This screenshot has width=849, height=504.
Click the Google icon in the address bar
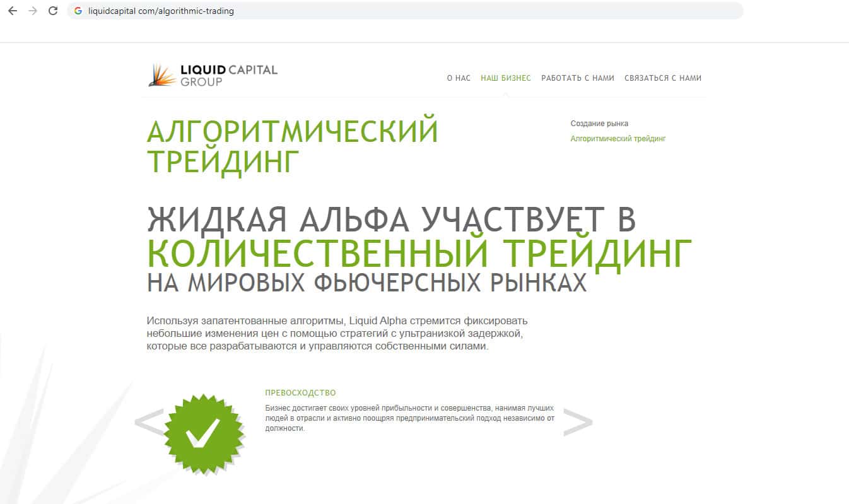78,11
